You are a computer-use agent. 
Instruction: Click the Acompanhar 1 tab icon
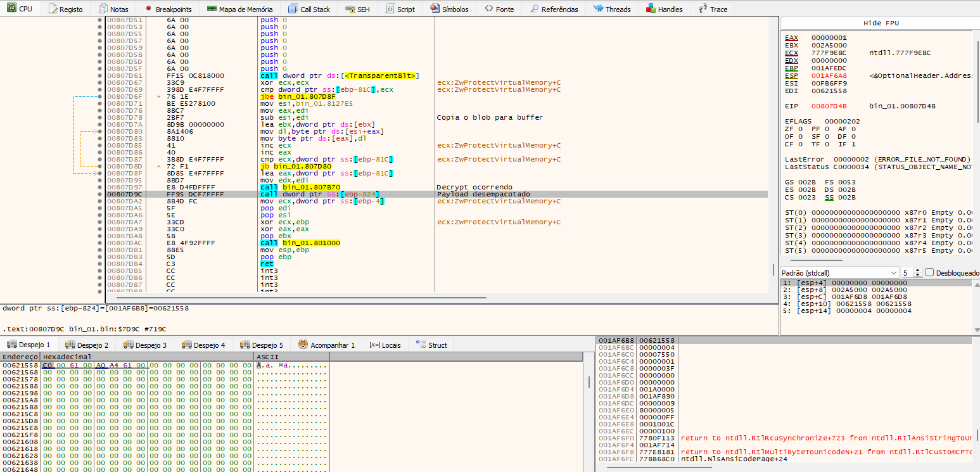(x=303, y=345)
